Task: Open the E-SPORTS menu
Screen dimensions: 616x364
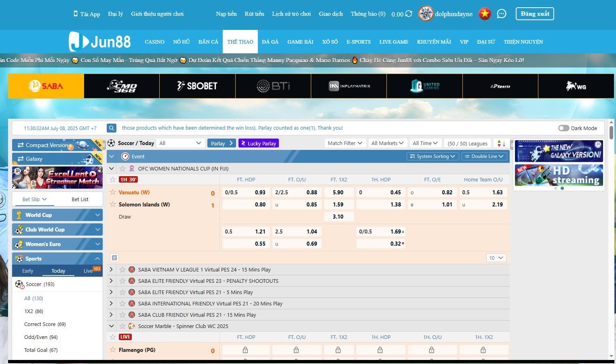Action: [x=359, y=42]
